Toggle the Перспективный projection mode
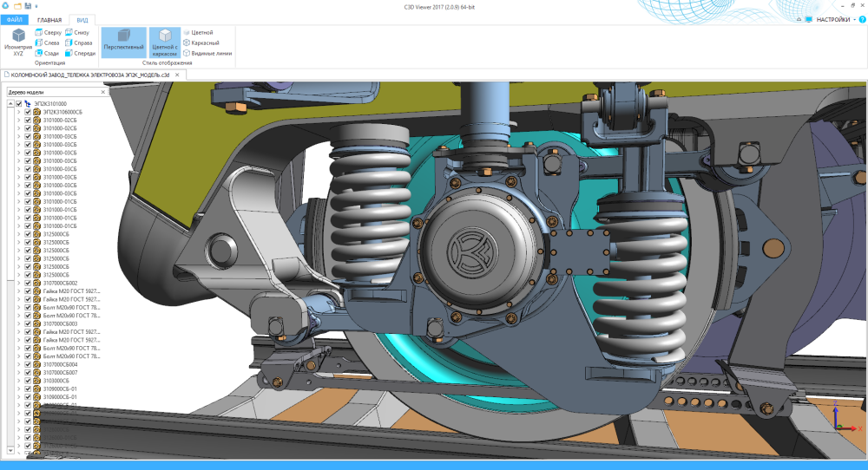868x470 pixels. (123, 42)
